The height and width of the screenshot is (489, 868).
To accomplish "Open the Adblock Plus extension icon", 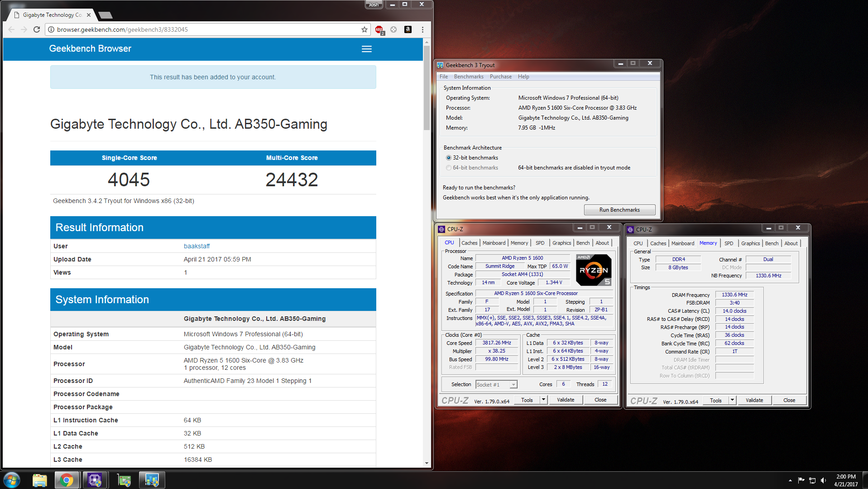I will (379, 30).
